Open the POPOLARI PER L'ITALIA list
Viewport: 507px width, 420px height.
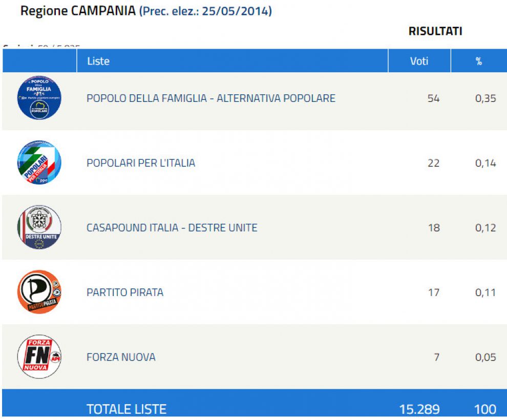[x=141, y=163]
